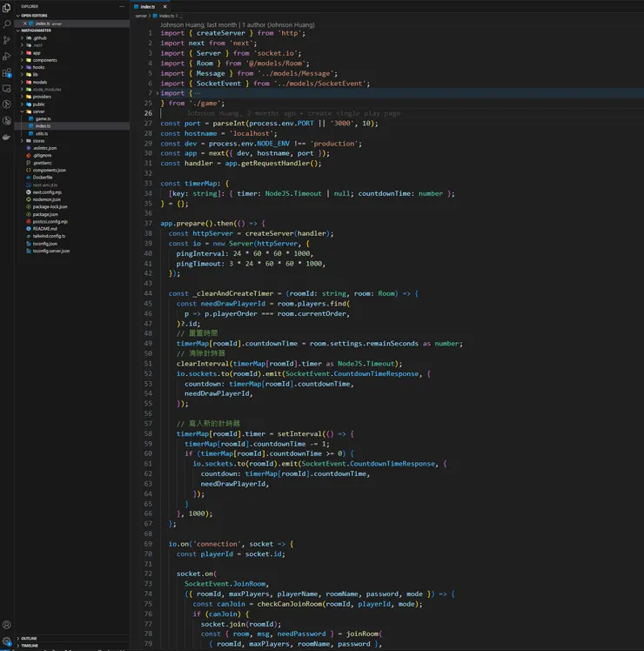Expand the TIMELINE section
Image resolution: width=644 pixels, height=651 pixels.
(x=30, y=646)
